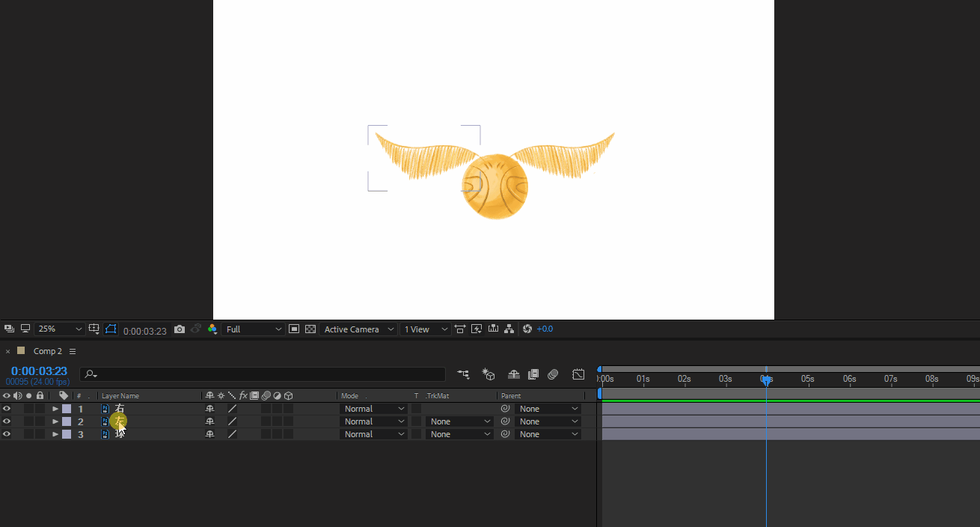
Task: Enable Frame Blending for all layers icon
Action: tap(533, 374)
